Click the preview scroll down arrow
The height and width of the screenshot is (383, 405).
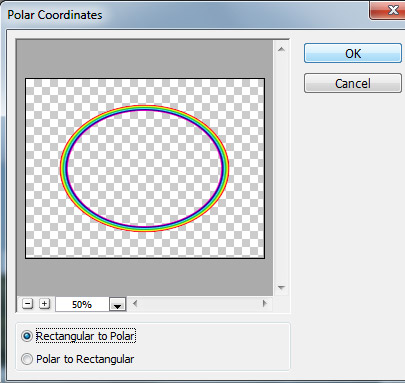point(281,287)
